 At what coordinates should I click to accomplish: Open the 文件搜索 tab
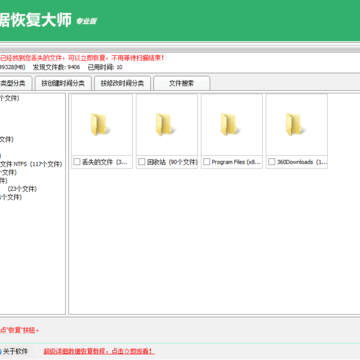coord(181,83)
